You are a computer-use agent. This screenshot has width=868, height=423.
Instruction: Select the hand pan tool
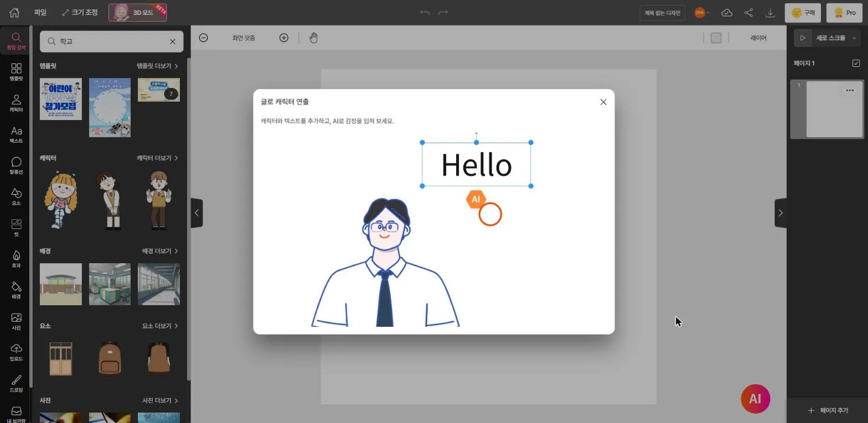pyautogui.click(x=313, y=38)
